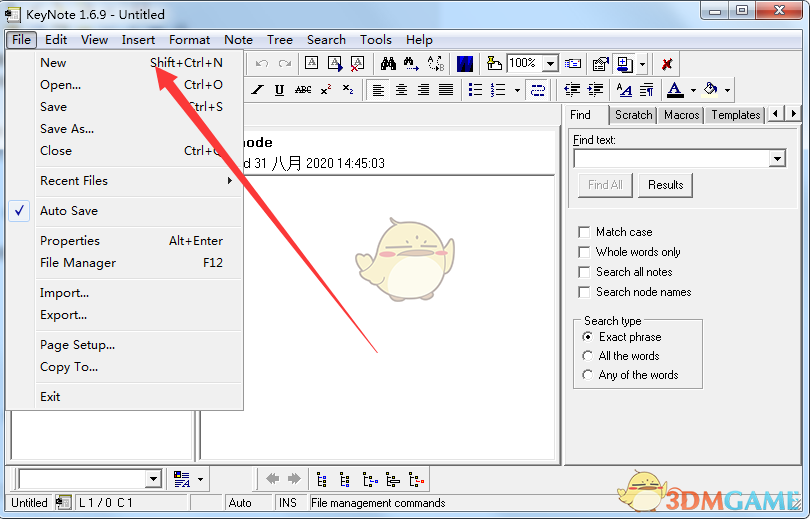
Task: Click the Find Next icon
Action: coord(411,64)
